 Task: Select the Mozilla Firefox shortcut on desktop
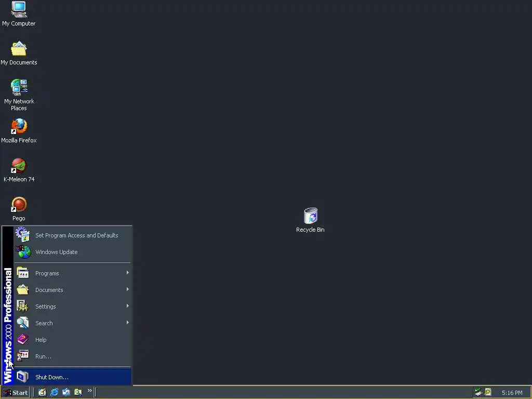click(19, 131)
